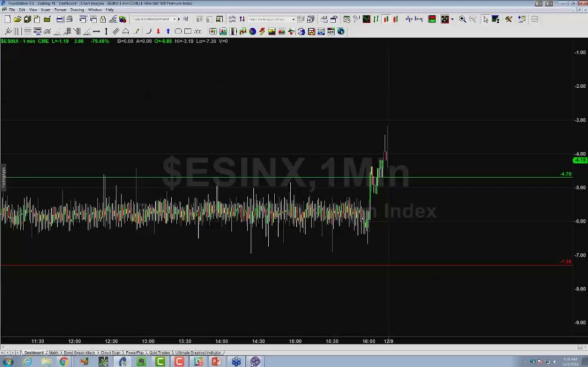The width and height of the screenshot is (588, 367).
Task: Open the Edit menu
Action: pyautogui.click(x=22, y=10)
